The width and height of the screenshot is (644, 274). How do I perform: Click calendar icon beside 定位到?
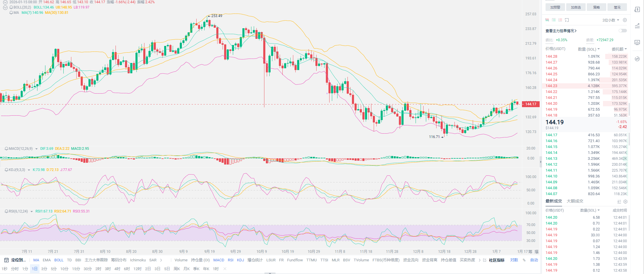coord(6,260)
